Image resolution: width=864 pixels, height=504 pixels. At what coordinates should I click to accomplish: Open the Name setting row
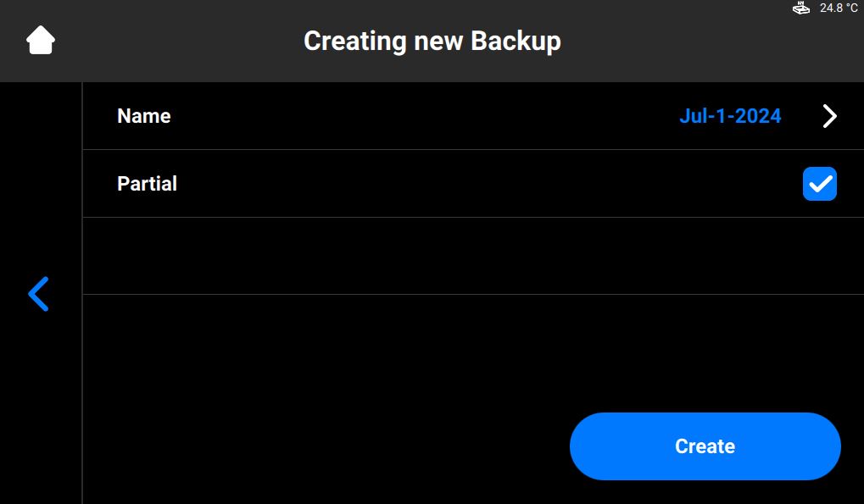point(473,116)
